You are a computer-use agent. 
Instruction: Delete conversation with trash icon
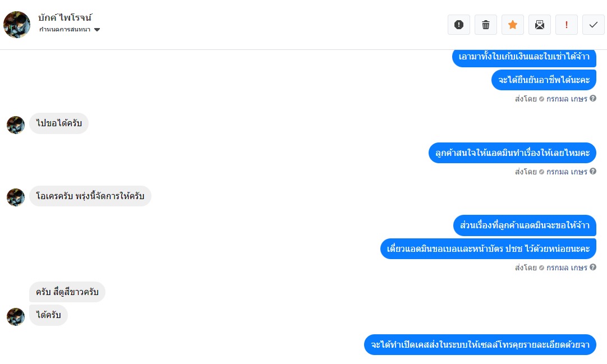[x=486, y=25]
